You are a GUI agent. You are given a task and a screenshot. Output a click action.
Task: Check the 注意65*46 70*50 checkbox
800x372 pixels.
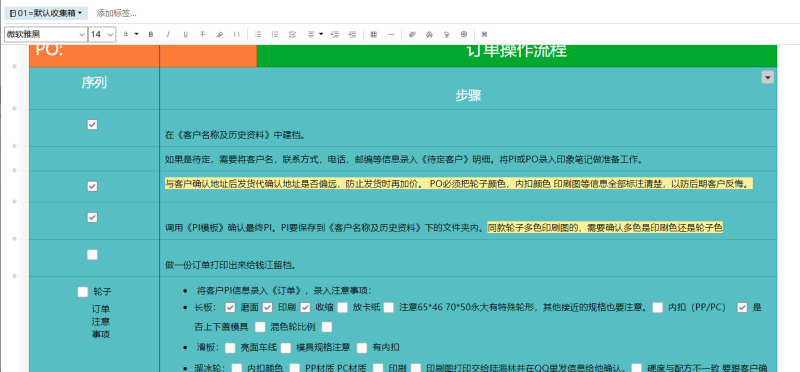(x=389, y=308)
